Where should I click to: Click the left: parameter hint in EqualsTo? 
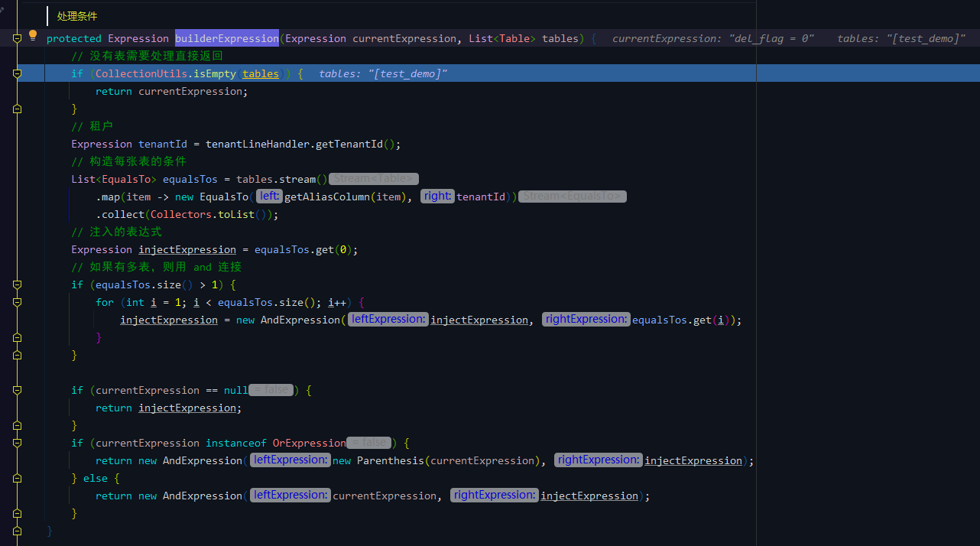pyautogui.click(x=269, y=197)
